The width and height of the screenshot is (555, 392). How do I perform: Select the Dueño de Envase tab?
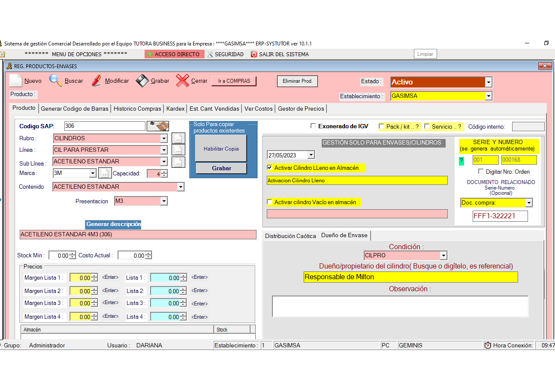[x=344, y=235]
